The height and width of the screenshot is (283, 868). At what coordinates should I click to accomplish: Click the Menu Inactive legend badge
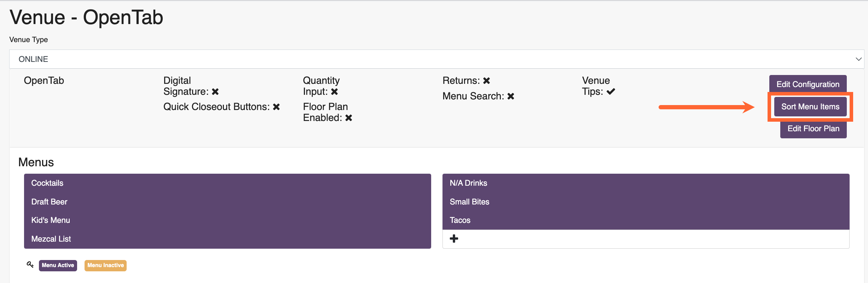pyautogui.click(x=105, y=265)
